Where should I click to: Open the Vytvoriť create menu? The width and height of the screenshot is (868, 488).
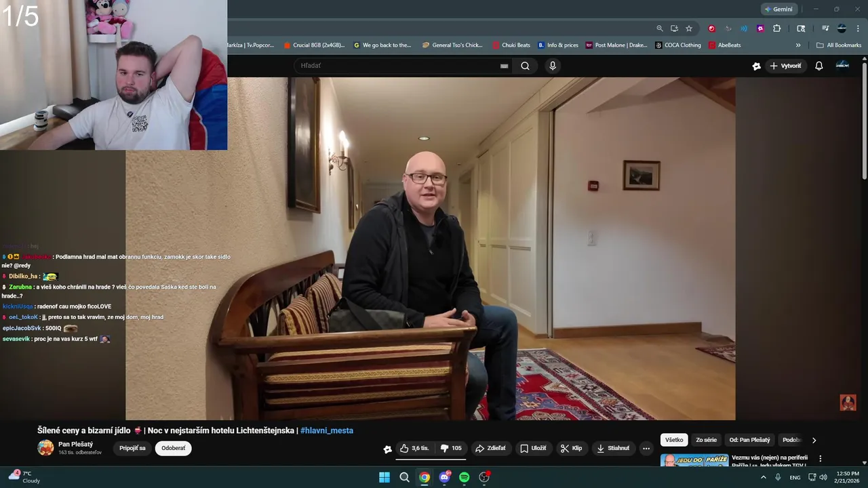(x=785, y=66)
